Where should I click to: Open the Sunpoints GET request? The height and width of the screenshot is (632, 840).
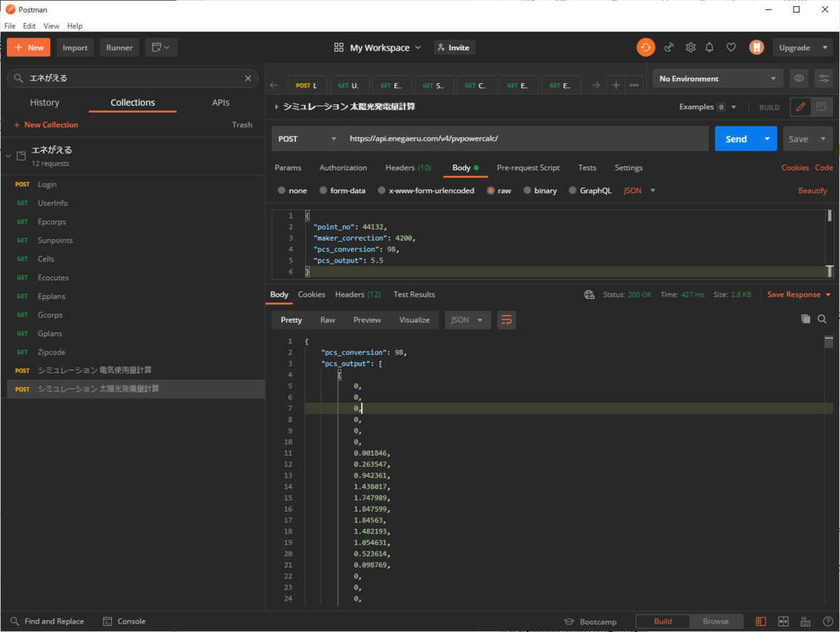point(132,240)
